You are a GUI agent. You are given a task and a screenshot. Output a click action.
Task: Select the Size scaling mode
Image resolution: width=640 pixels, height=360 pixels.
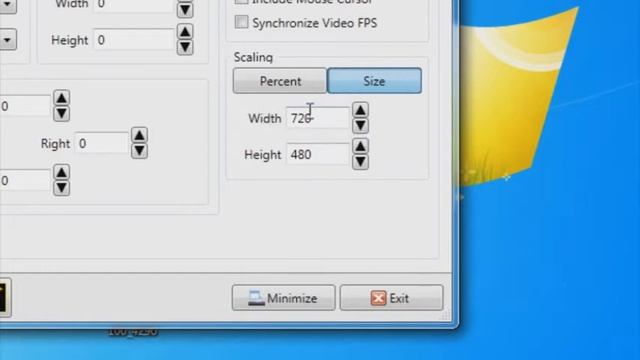coord(374,81)
